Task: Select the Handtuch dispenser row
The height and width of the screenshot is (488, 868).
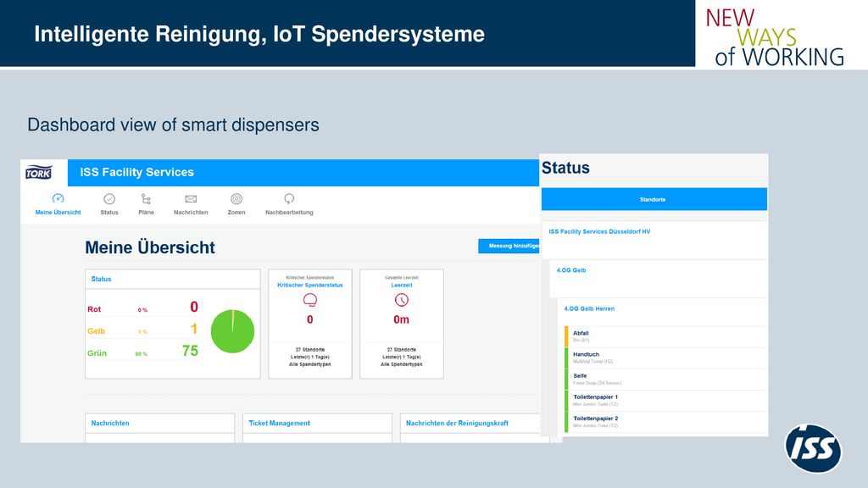Action: pos(666,358)
